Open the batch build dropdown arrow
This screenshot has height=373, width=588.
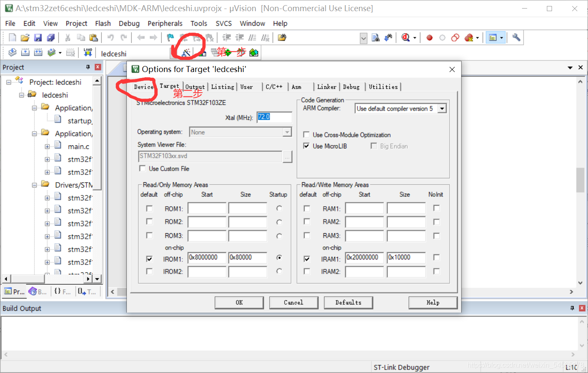[60, 53]
